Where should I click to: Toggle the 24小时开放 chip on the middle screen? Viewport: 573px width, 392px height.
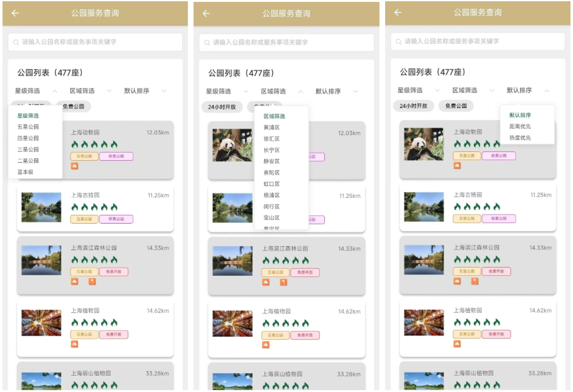222,107
